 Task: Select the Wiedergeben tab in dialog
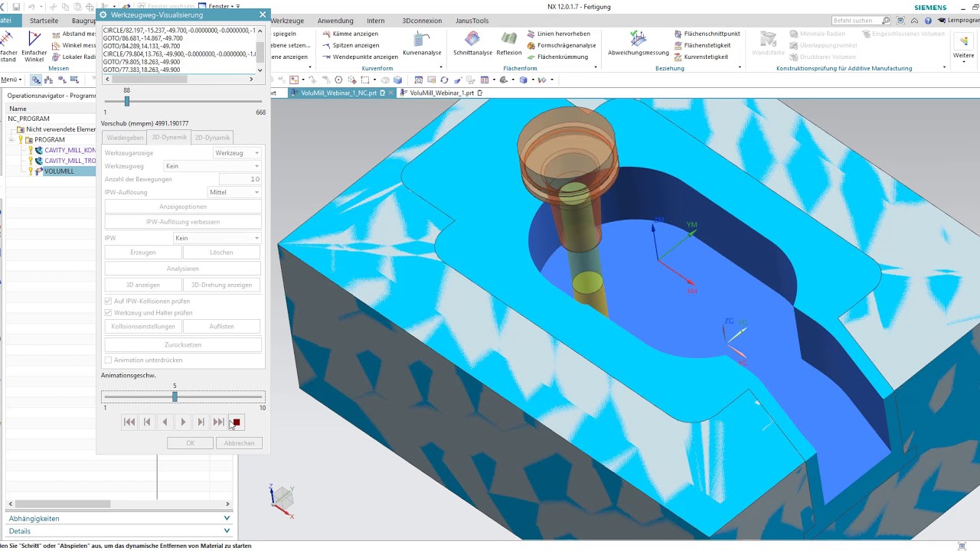coord(125,138)
